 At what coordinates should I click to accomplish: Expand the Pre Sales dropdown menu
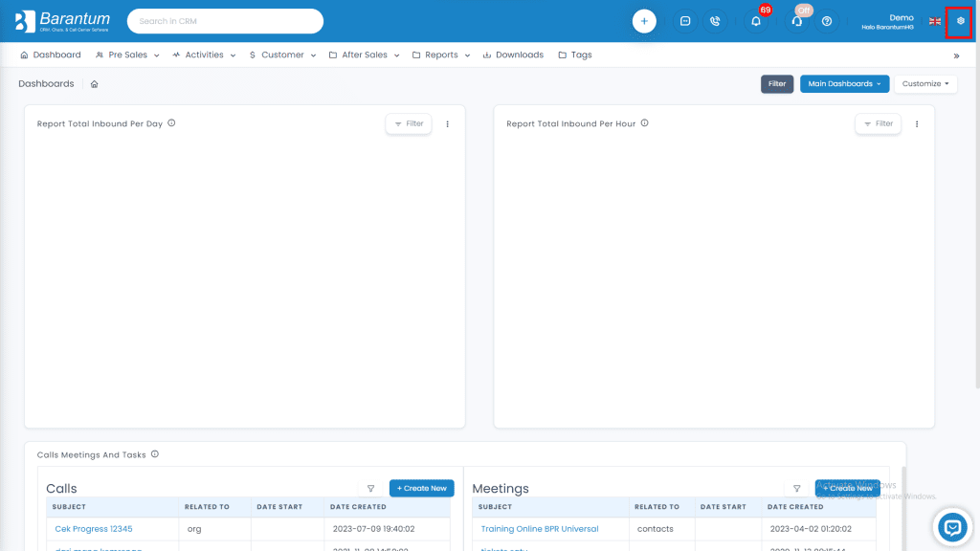[126, 55]
